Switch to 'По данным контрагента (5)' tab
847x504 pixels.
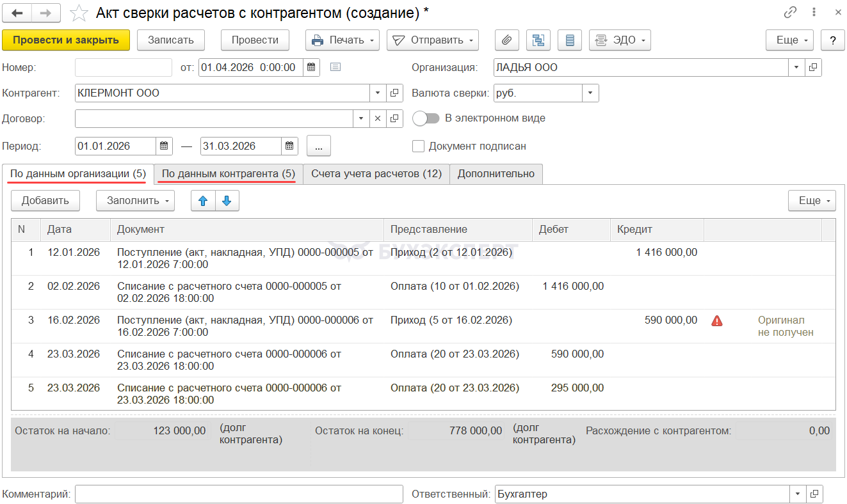[228, 174]
